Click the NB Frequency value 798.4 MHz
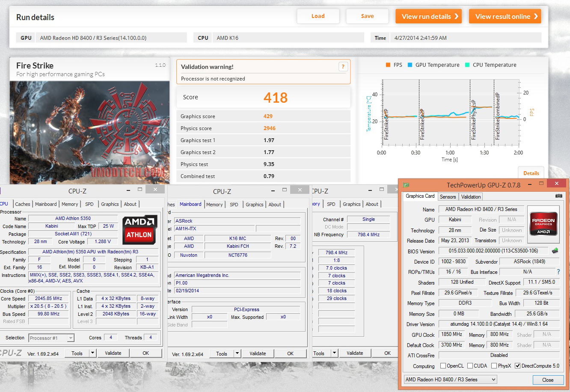570x392 pixels. coord(368,235)
